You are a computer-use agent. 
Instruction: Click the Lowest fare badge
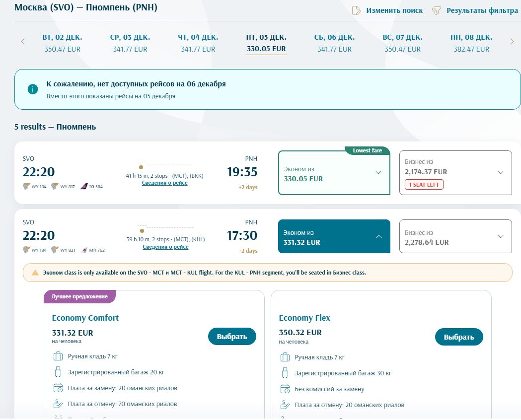click(367, 150)
